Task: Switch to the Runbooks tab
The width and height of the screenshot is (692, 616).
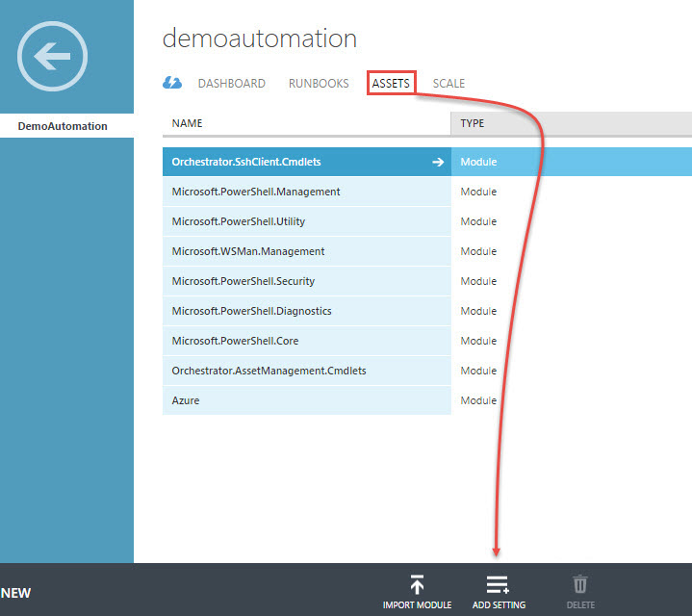Action: click(x=319, y=84)
